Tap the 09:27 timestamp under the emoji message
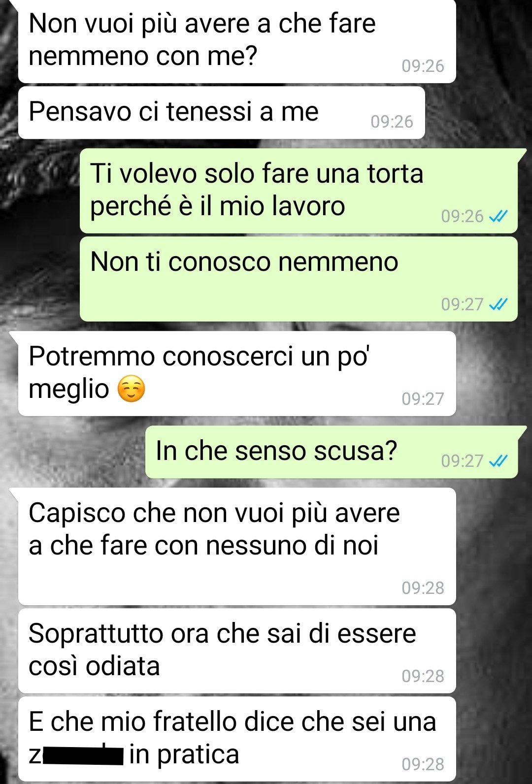Image resolution: width=532 pixels, height=784 pixels. click(423, 399)
